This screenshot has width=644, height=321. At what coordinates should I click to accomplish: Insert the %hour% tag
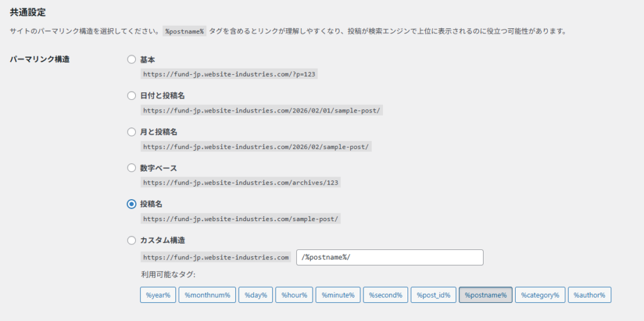click(x=294, y=295)
